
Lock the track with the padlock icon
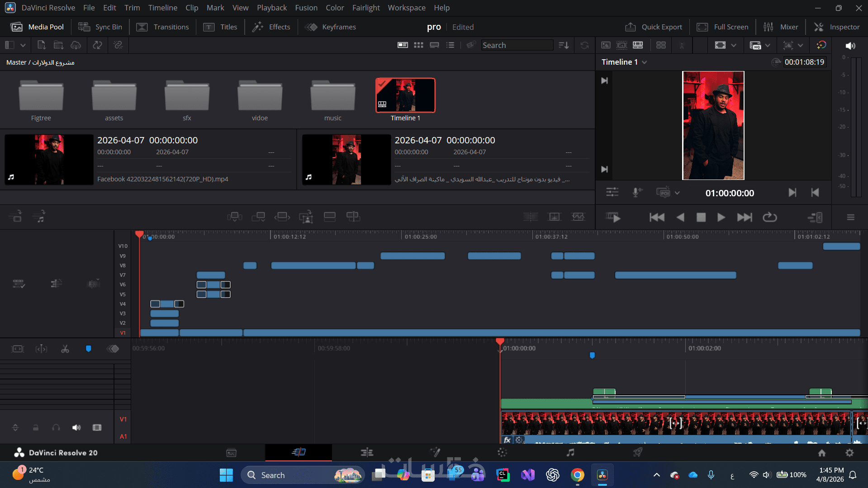pos(36,427)
